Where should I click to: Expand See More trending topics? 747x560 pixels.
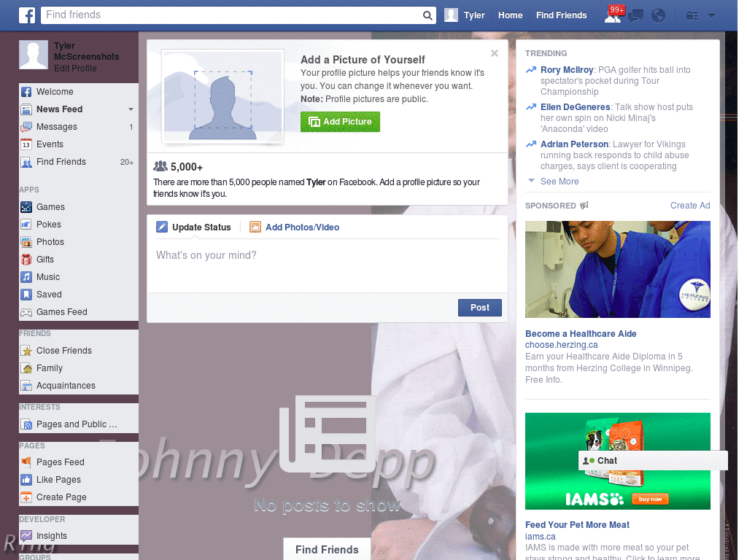pos(560,182)
